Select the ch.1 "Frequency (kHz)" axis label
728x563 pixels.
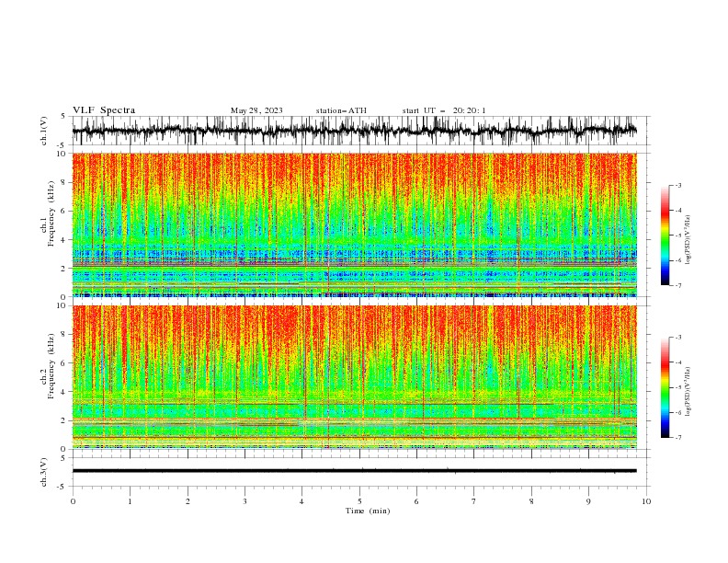point(51,213)
